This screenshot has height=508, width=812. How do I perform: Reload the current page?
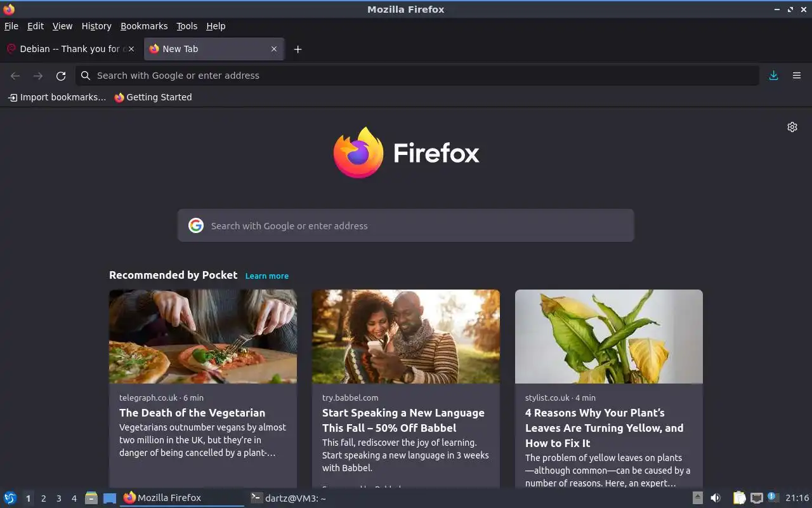(61, 76)
